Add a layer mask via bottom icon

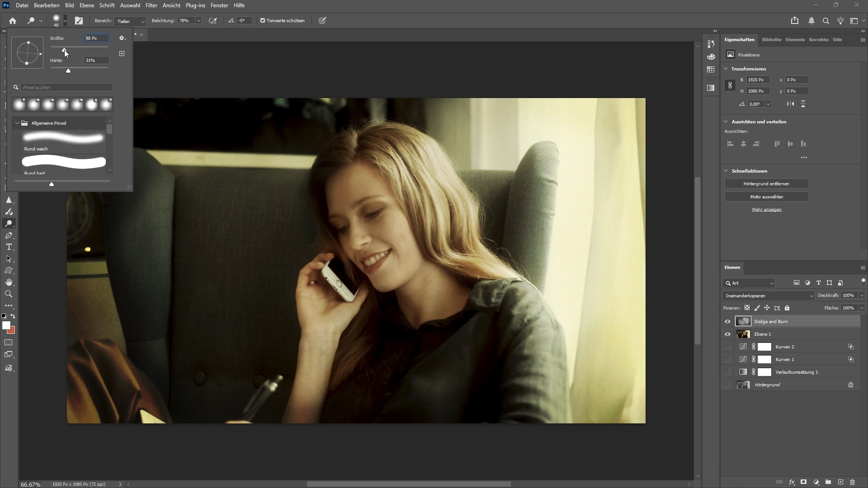tap(803, 482)
